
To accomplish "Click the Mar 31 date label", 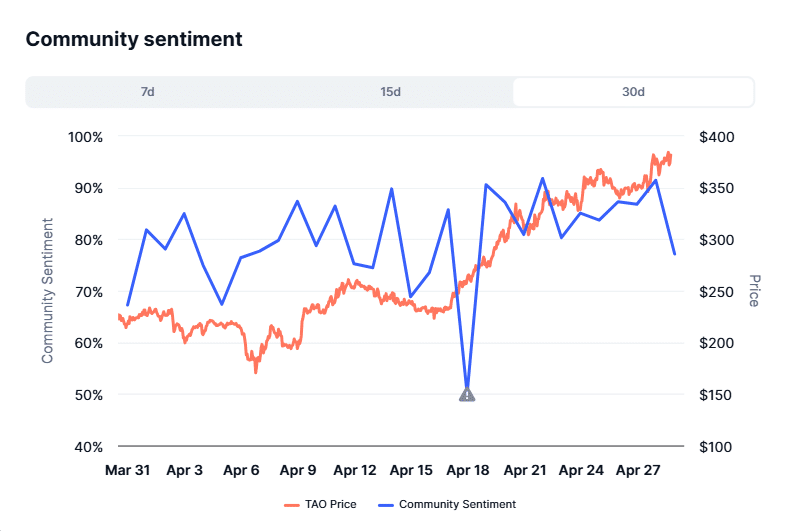I will point(127,469).
